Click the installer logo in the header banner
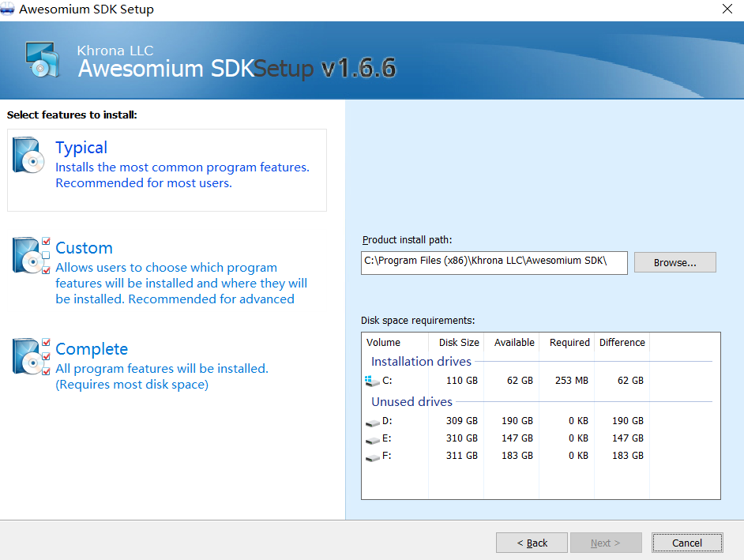 tap(43, 59)
